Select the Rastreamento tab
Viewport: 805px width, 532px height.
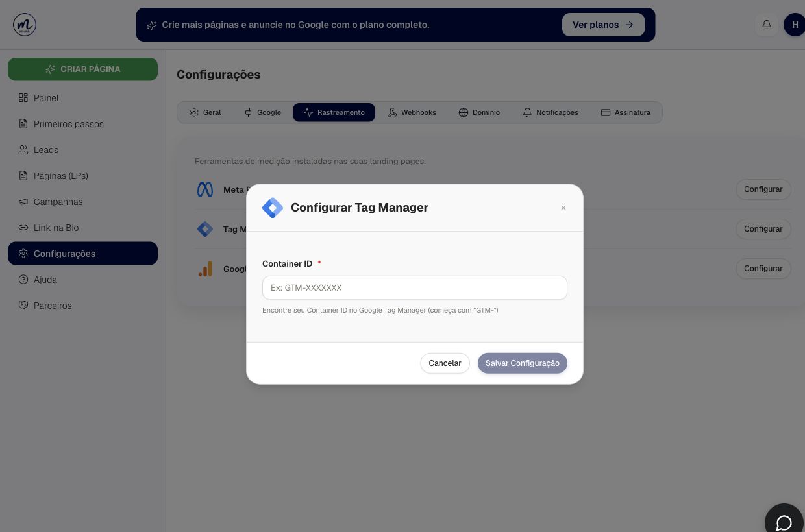(334, 112)
